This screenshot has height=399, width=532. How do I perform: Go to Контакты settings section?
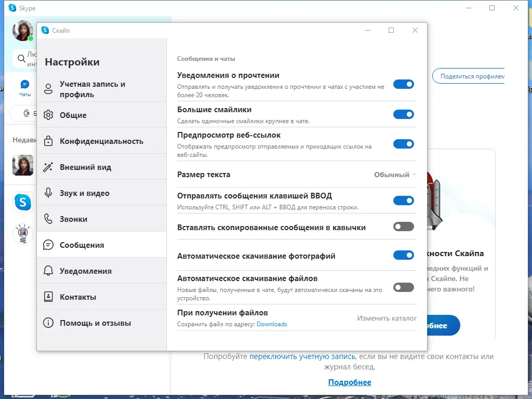pos(101,297)
